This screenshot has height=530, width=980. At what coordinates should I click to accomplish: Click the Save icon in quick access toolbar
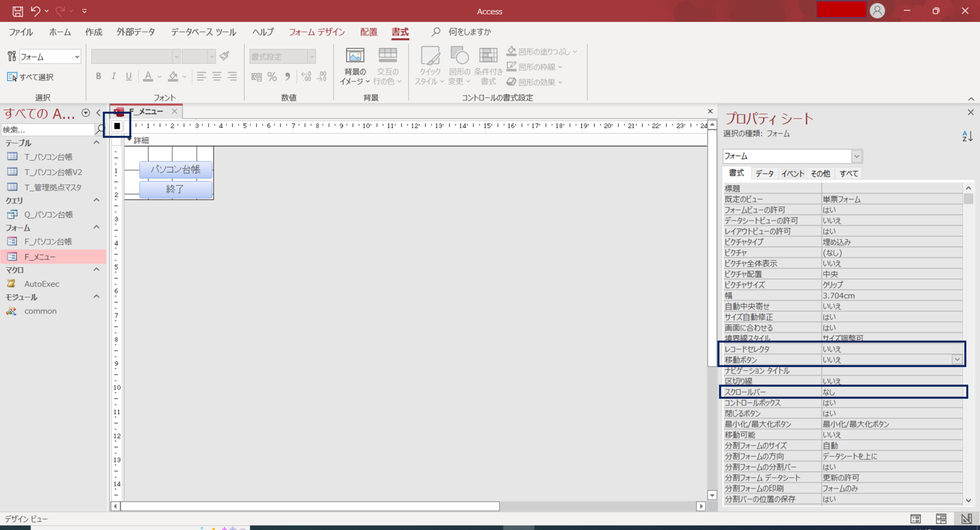(x=17, y=11)
